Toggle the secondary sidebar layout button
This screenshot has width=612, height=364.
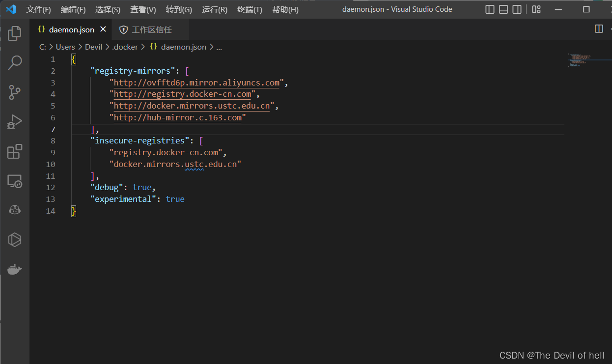pyautogui.click(x=517, y=9)
